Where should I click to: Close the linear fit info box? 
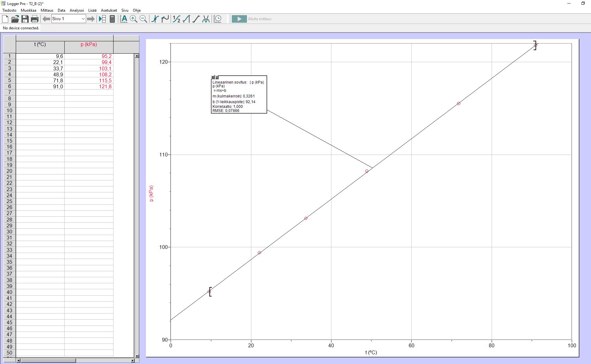click(x=213, y=77)
